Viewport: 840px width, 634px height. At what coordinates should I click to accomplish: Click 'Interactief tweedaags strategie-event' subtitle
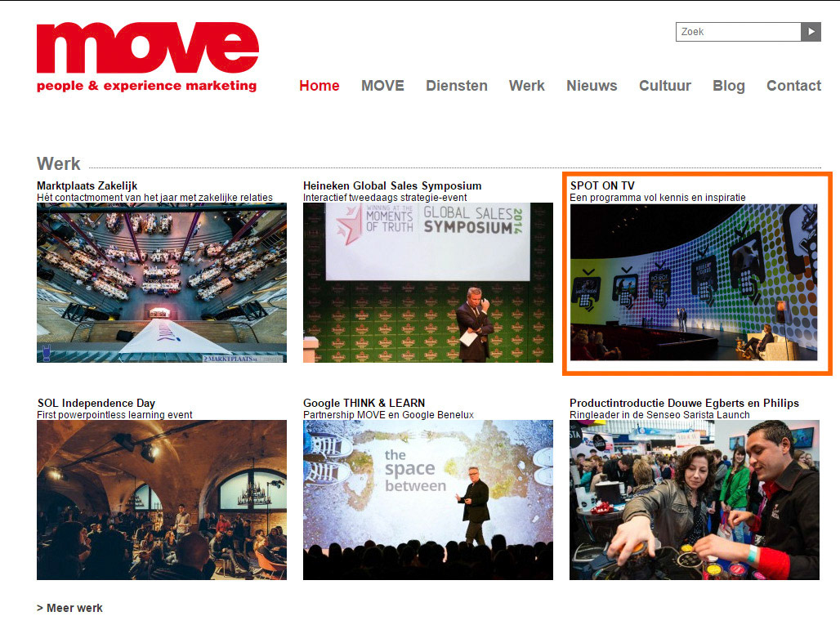tap(385, 198)
